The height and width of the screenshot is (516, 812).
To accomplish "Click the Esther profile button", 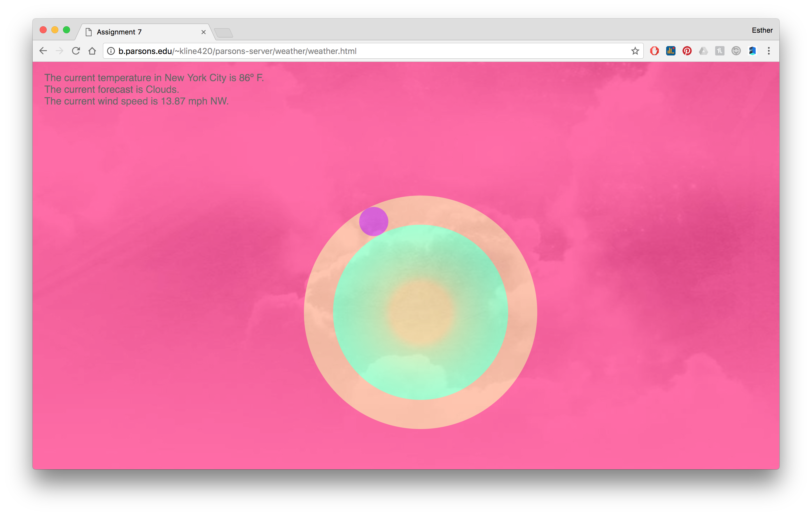I will 762,30.
